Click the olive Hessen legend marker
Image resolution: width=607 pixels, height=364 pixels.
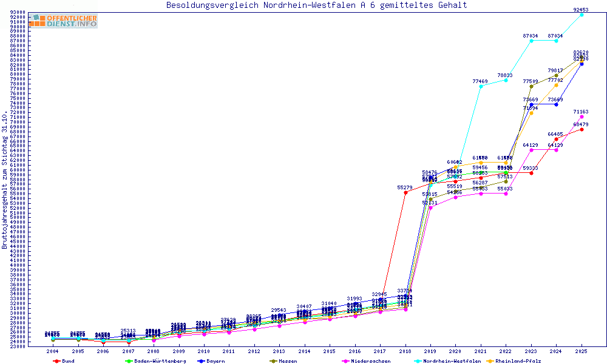tap(273, 361)
